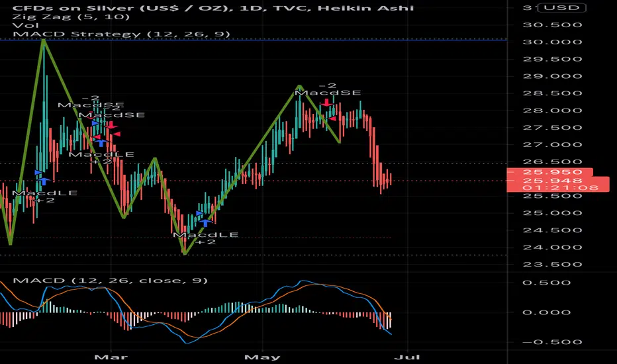
Task: Select the MACD (12, 26, close, 9) legend
Action: pyautogui.click(x=110, y=281)
